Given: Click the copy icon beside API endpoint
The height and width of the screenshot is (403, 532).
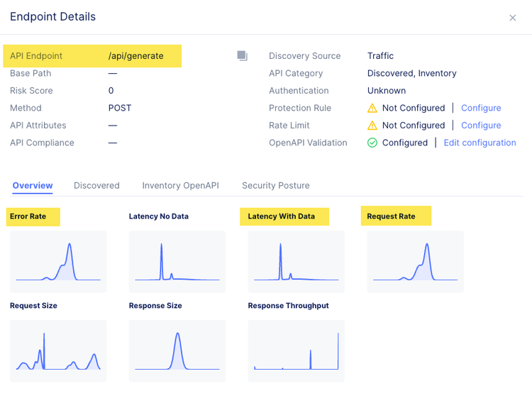Looking at the screenshot, I should pos(243,56).
